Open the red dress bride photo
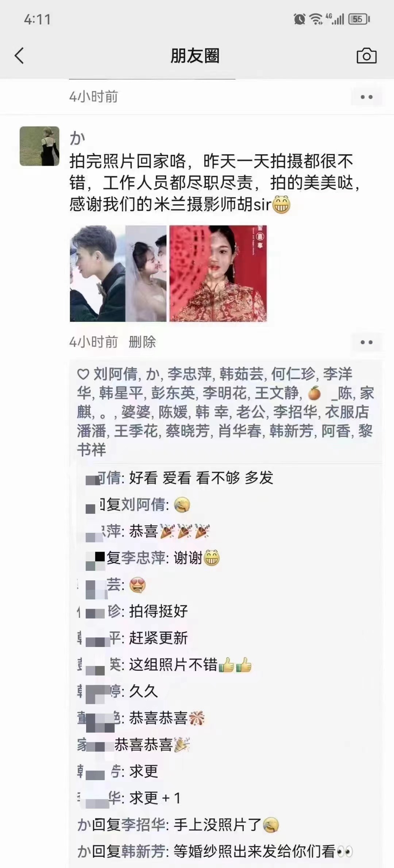Screen dimensions: 394x868 [218, 274]
